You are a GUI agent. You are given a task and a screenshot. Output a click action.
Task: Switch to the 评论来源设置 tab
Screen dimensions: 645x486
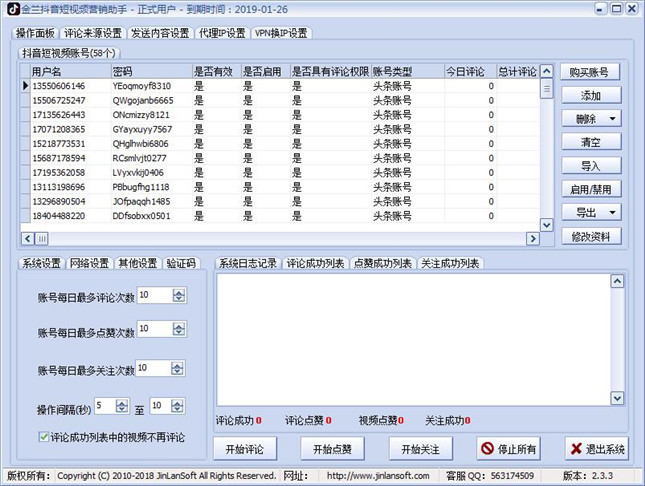click(x=93, y=32)
